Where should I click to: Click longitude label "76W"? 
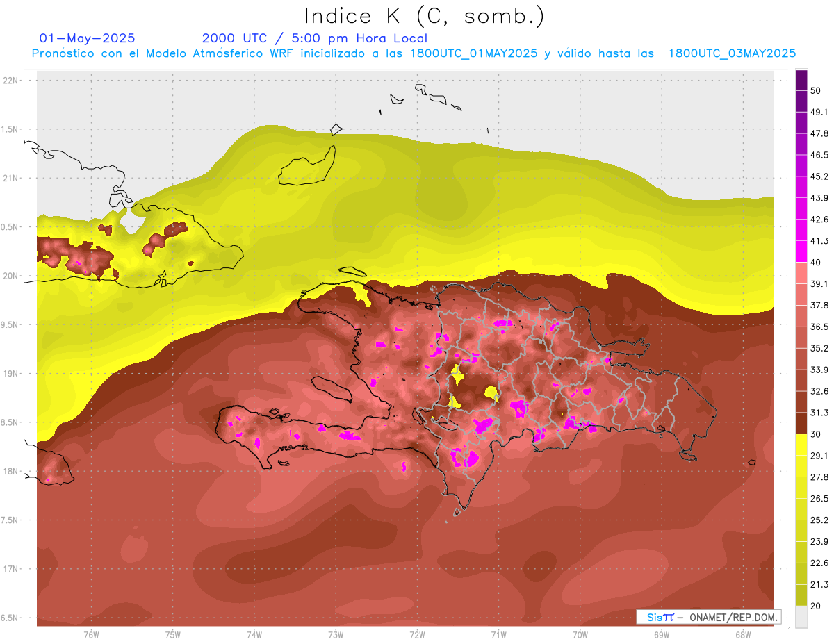91,635
